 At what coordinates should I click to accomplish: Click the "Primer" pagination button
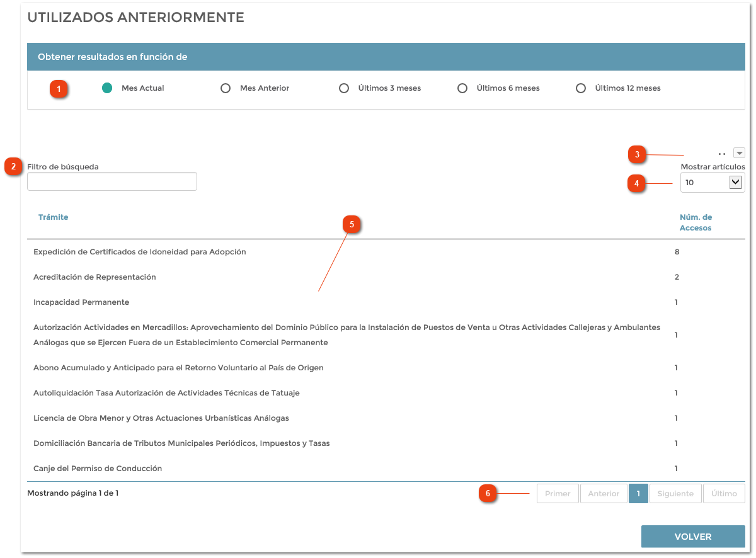[557, 493]
